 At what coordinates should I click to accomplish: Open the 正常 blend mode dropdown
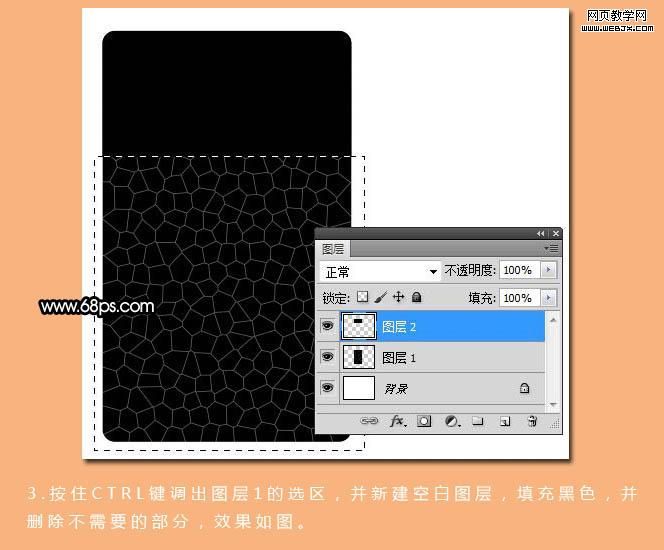point(380,271)
